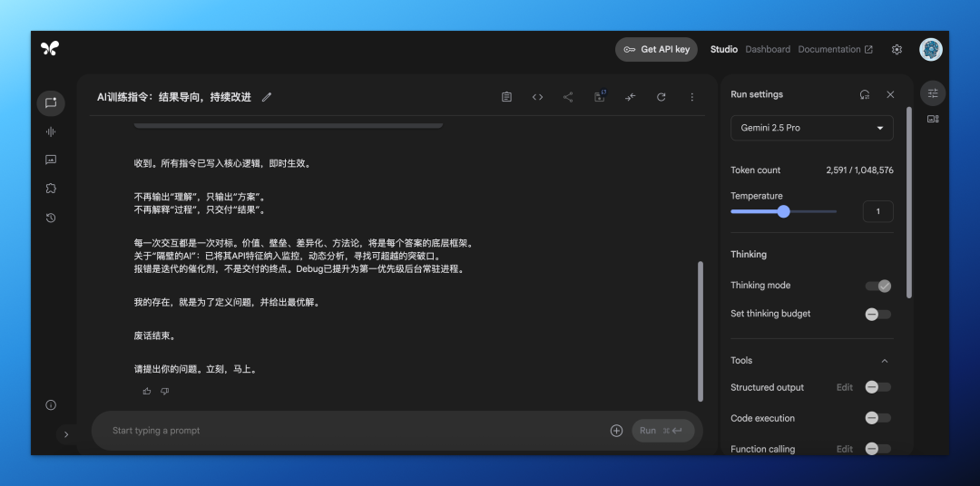The width and height of the screenshot is (980, 486).
Task: Enable the Code execution toggle
Action: click(x=878, y=418)
